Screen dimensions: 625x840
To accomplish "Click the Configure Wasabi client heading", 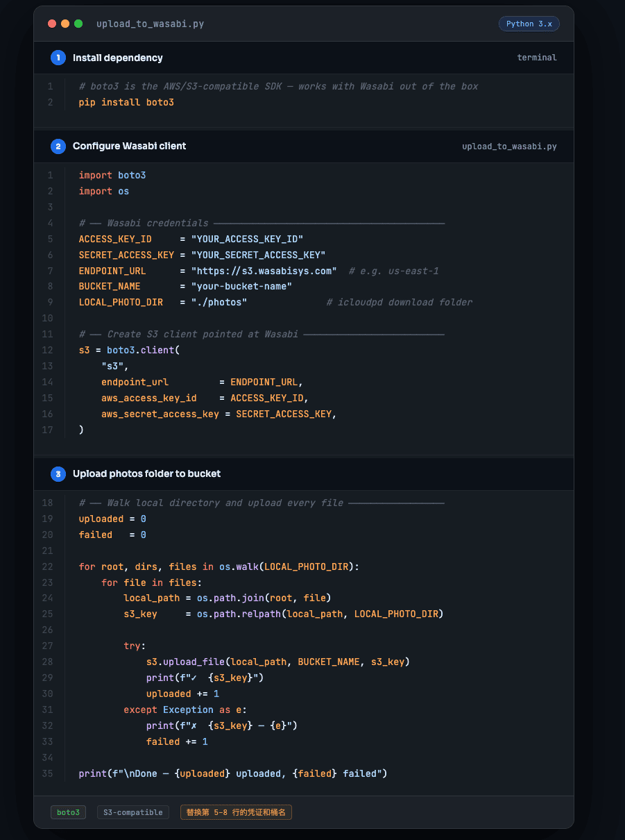I will (x=130, y=146).
